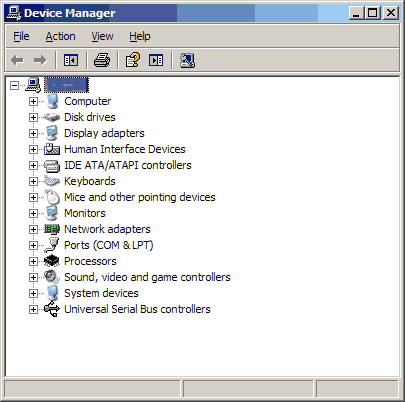Expand Universal Serial Bus controllers category
Viewport: 405px width, 402px height.
click(x=33, y=309)
